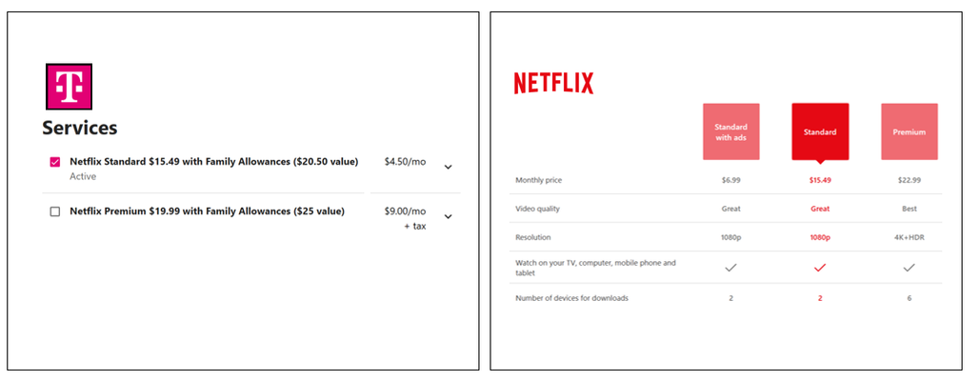Screen dimensions: 980x381
Task: Check the Netflix Premium $19.99 checkbox
Action: pyautogui.click(x=55, y=211)
